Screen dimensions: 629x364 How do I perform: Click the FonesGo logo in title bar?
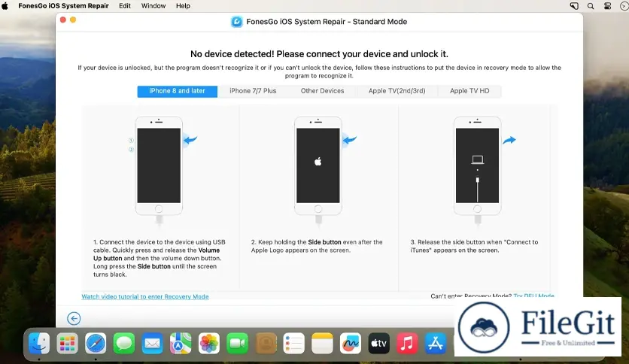pos(237,22)
